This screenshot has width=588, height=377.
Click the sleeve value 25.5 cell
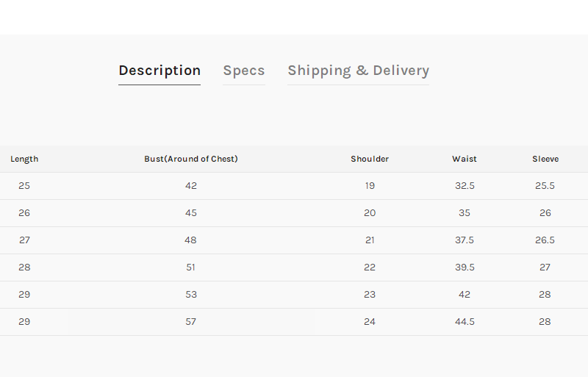pos(545,186)
